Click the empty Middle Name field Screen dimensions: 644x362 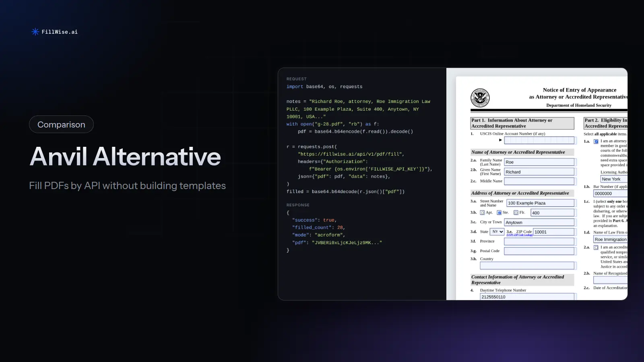[539, 181]
